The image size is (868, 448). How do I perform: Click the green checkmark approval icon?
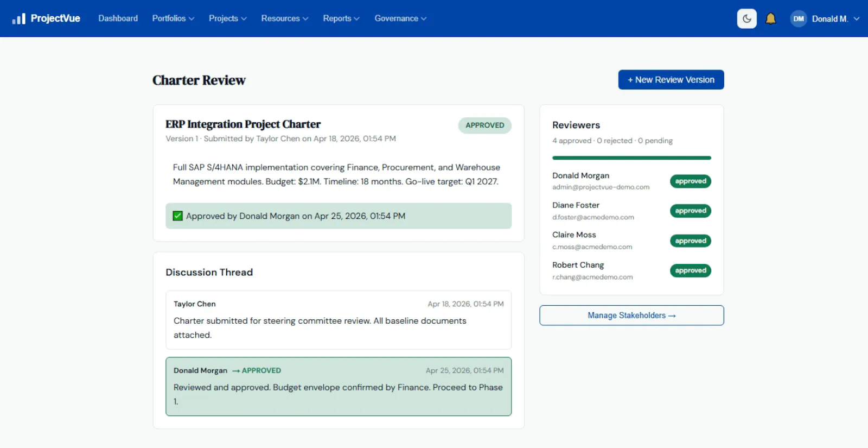coord(177,216)
